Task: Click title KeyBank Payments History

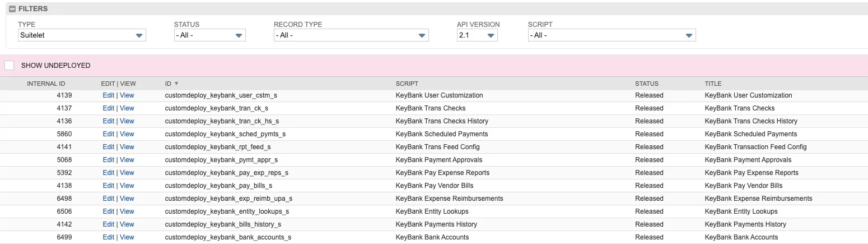Action: [745, 224]
